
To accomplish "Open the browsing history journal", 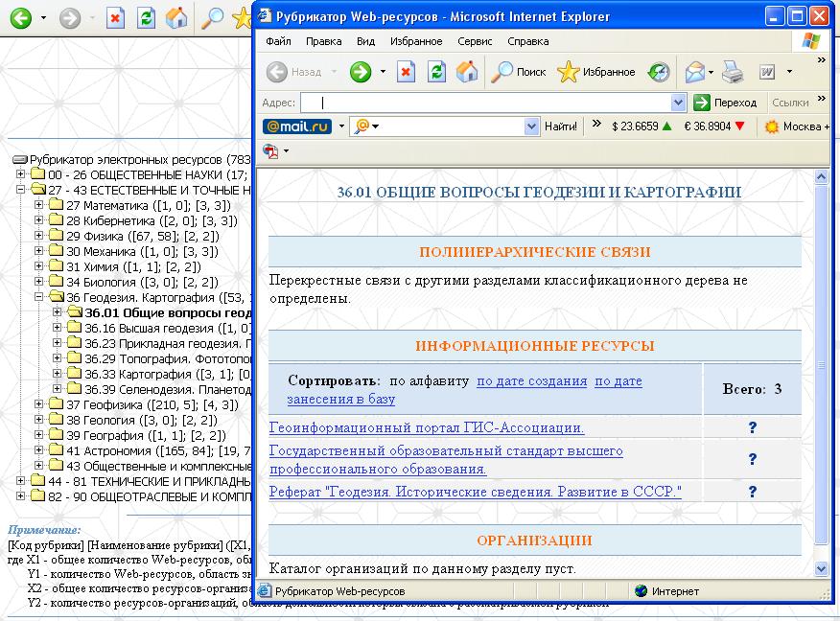I will tap(659, 72).
